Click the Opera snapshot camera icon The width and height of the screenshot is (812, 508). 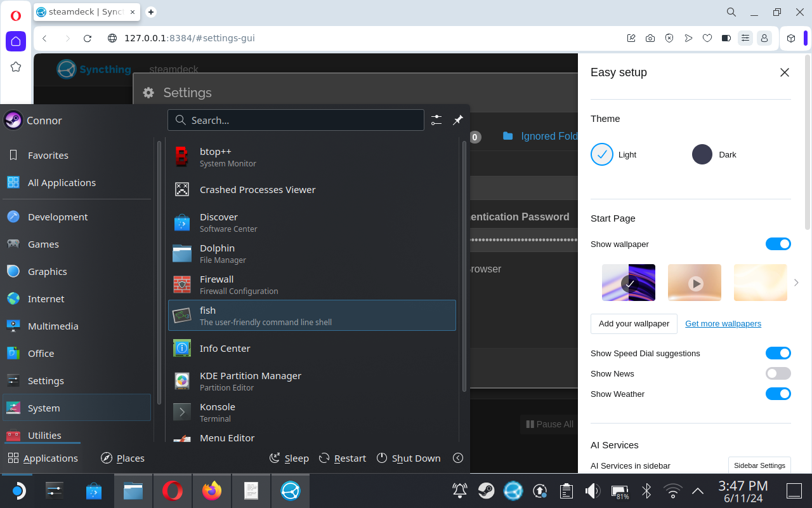[x=650, y=38]
